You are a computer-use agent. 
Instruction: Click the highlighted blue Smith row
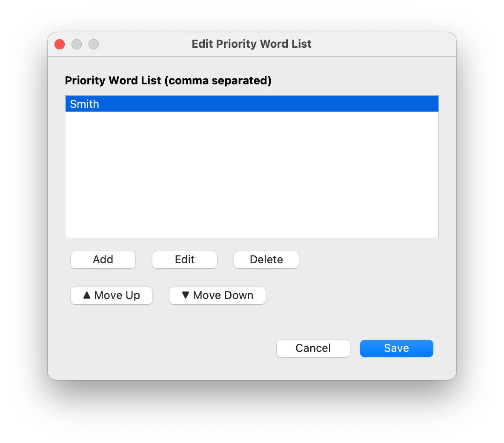tap(252, 104)
